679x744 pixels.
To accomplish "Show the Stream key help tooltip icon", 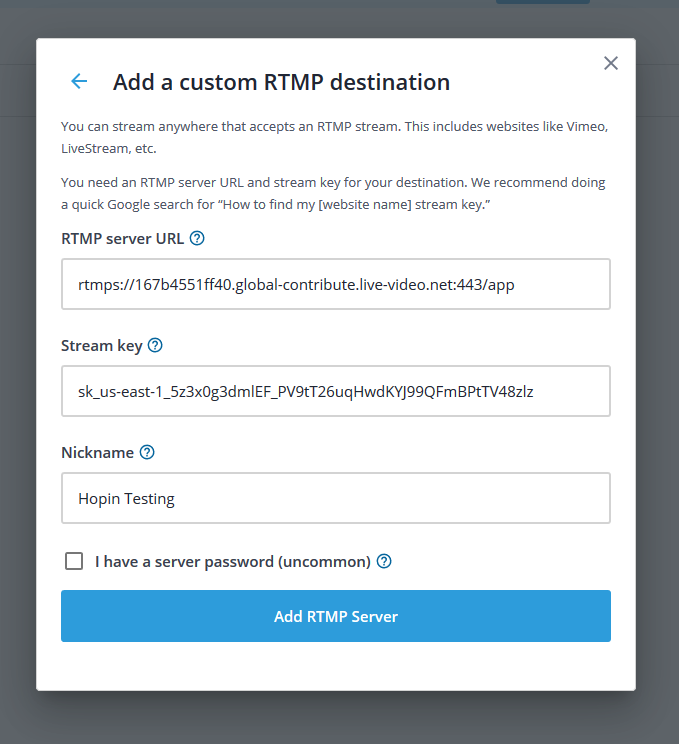I will [155, 345].
